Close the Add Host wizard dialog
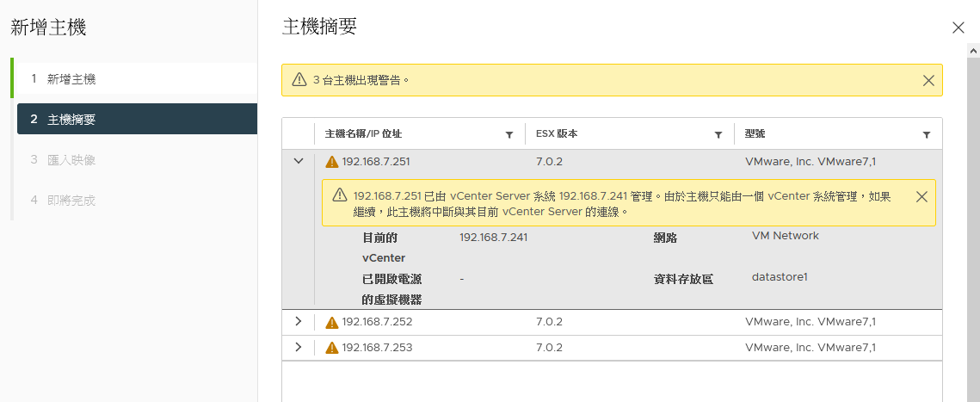 tap(958, 28)
